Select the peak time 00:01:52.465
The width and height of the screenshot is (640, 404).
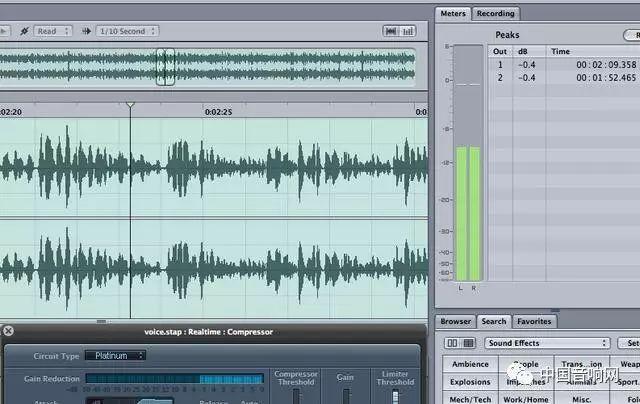point(606,78)
